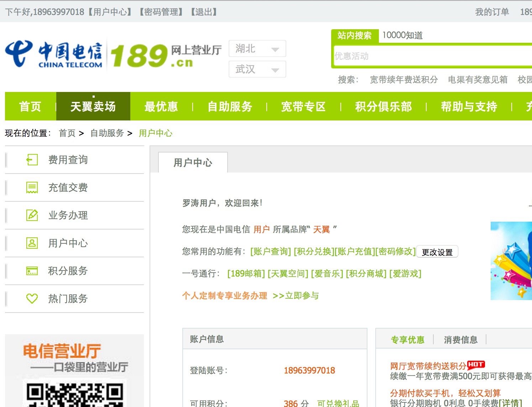532x407 pixels.
Task: Open the [爱音乐] link
Action: [x=327, y=274]
